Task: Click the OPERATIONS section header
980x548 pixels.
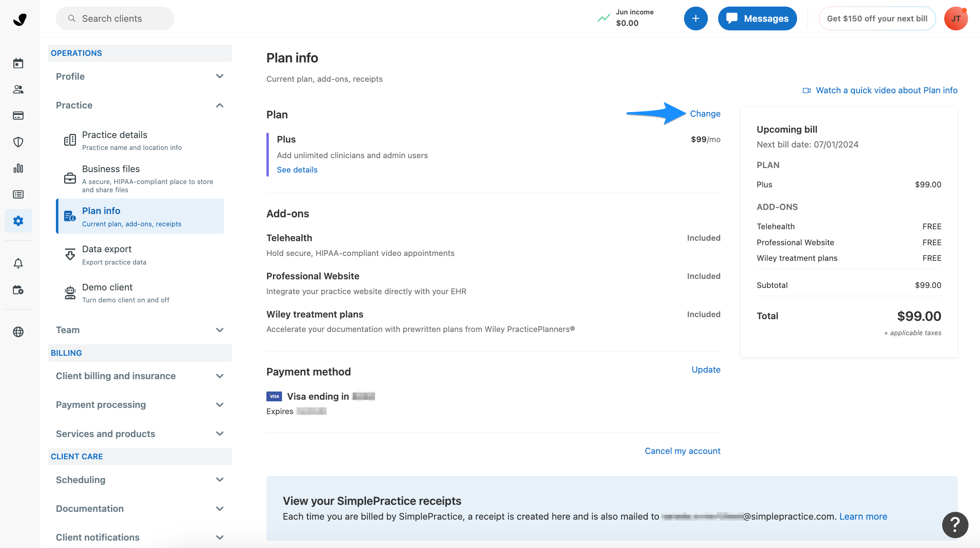Action: (x=140, y=53)
